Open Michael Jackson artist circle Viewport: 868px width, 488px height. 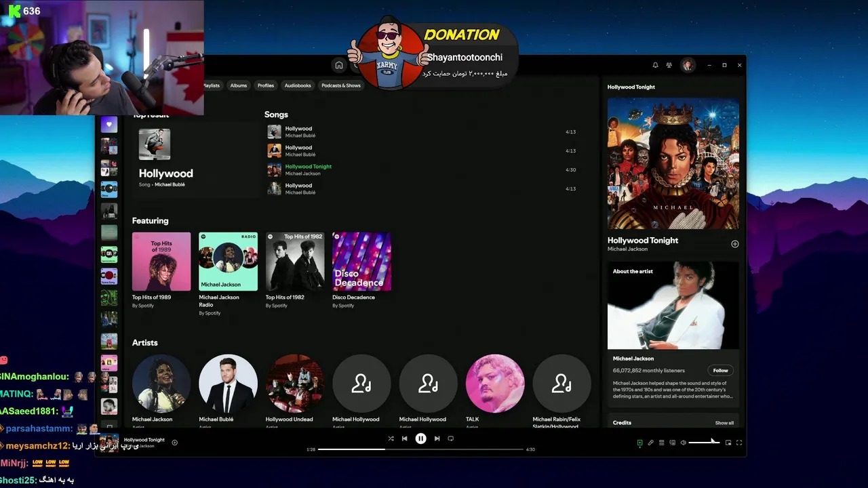(x=161, y=384)
